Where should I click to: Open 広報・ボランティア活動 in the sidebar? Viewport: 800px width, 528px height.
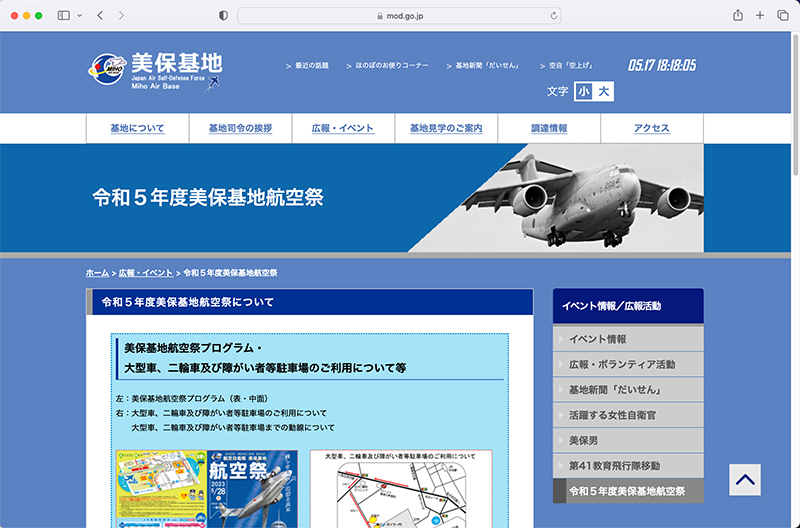pyautogui.click(x=628, y=364)
